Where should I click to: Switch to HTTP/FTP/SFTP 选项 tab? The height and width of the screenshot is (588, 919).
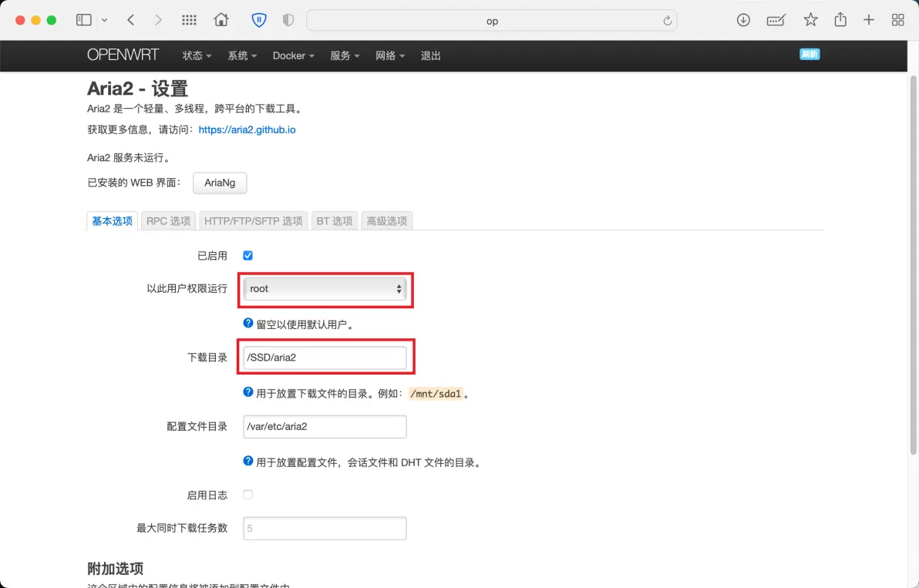click(253, 221)
